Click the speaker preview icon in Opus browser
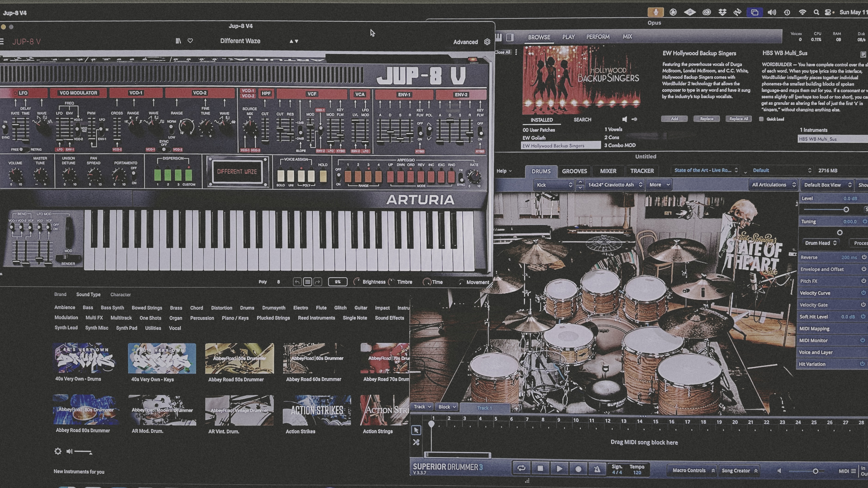The width and height of the screenshot is (868, 488). [x=624, y=119]
